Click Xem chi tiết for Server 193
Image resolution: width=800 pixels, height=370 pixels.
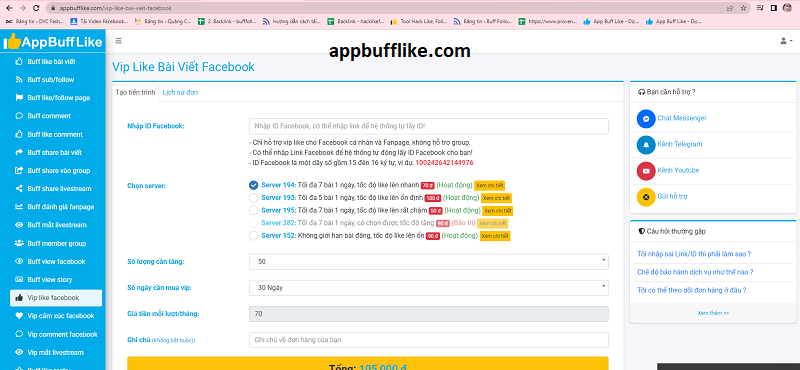tap(496, 198)
